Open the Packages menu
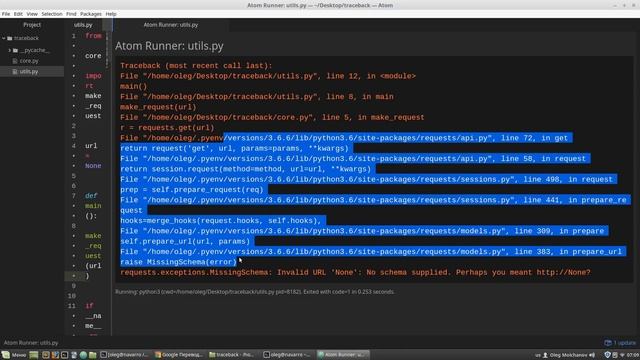This screenshot has width=640, height=360. (91, 14)
